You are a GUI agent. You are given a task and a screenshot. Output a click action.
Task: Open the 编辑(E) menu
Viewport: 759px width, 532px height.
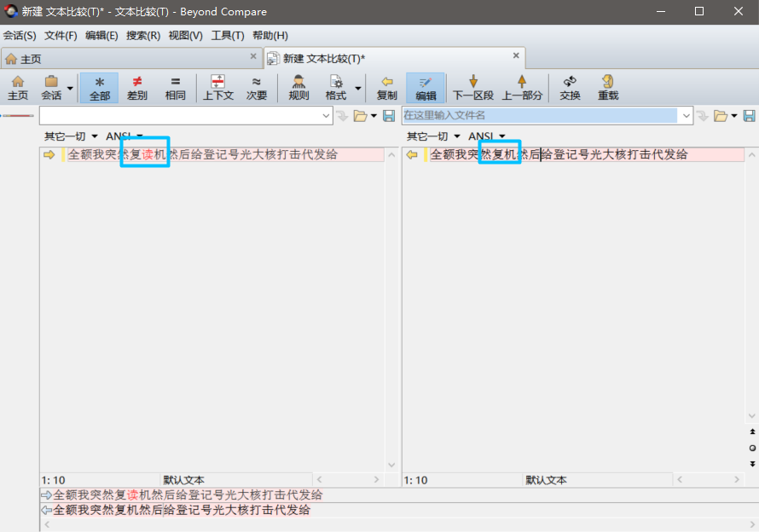[x=101, y=35]
